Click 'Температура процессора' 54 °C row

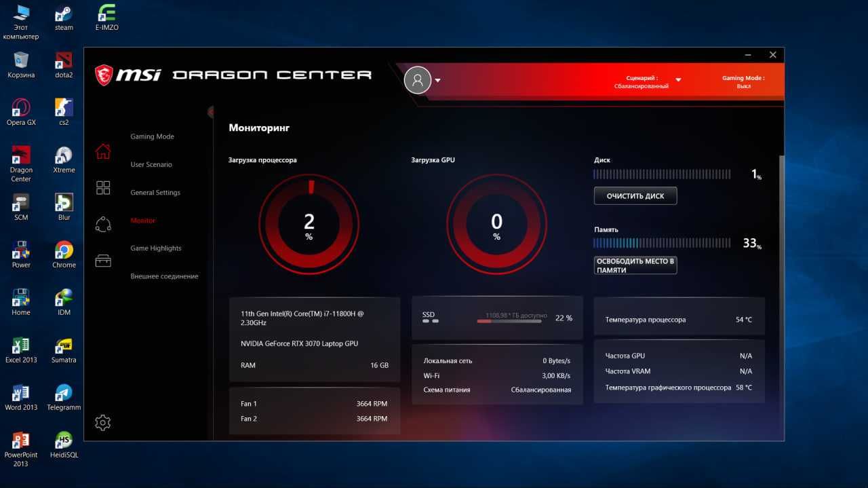tap(679, 320)
